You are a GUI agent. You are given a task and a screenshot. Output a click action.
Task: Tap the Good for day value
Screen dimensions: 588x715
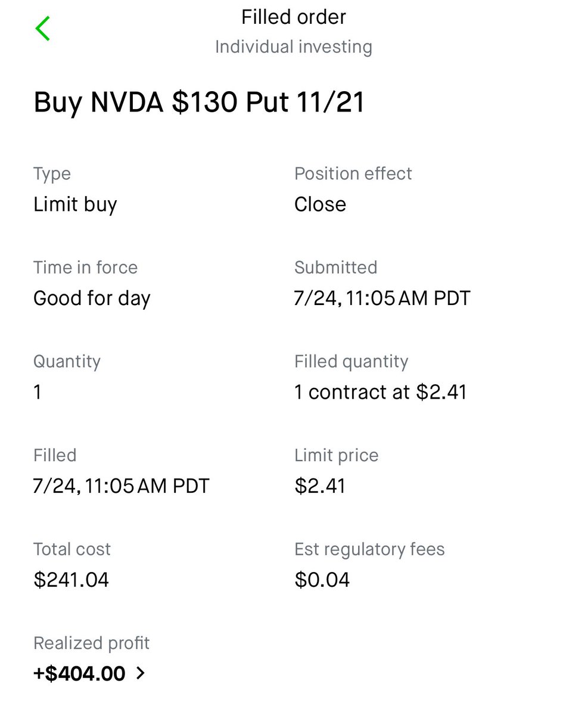pyautogui.click(x=92, y=298)
